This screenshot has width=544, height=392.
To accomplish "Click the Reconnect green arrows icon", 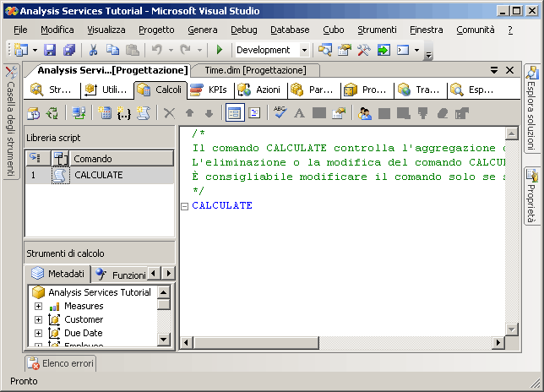I will (52, 113).
